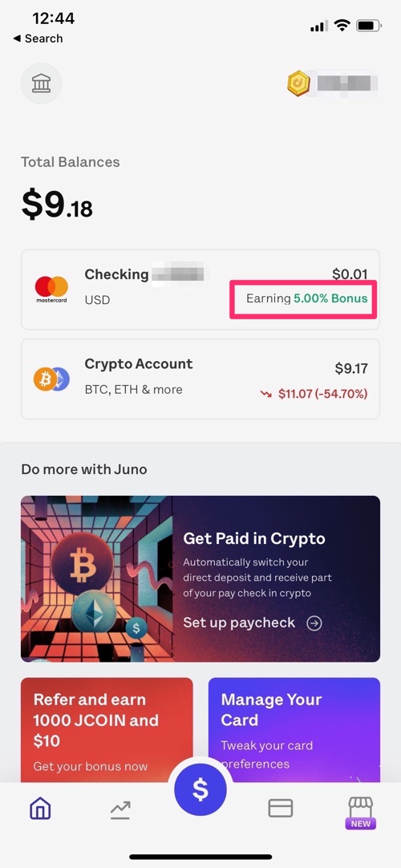Viewport: 401px width, 868px height.
Task: Tap the Set up paycheck link
Action: [239, 623]
